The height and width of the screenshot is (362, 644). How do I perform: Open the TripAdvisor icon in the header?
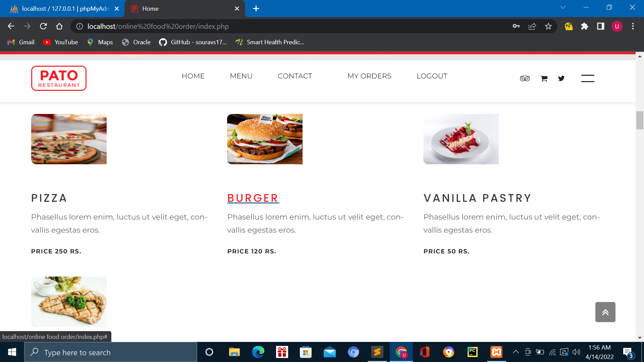coord(525,78)
